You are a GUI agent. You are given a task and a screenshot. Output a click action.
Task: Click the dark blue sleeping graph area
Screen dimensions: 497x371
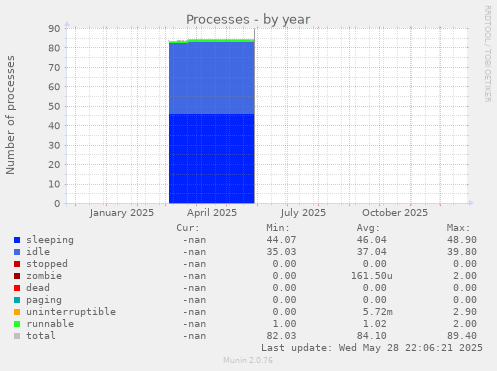click(212, 159)
